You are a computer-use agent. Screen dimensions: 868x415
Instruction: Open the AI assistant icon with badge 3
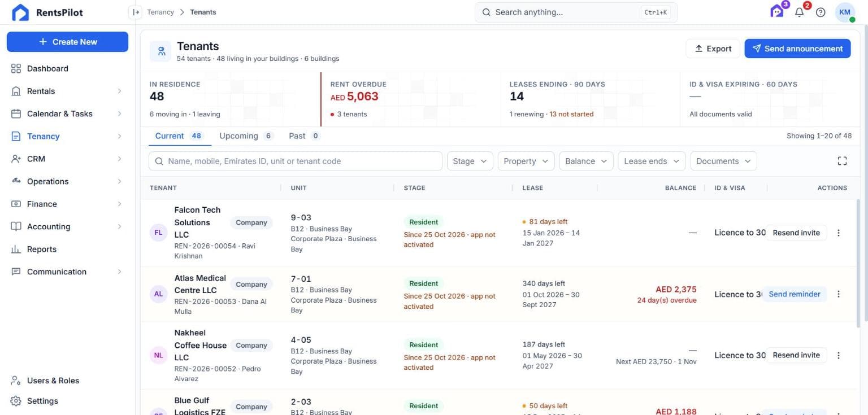click(777, 12)
